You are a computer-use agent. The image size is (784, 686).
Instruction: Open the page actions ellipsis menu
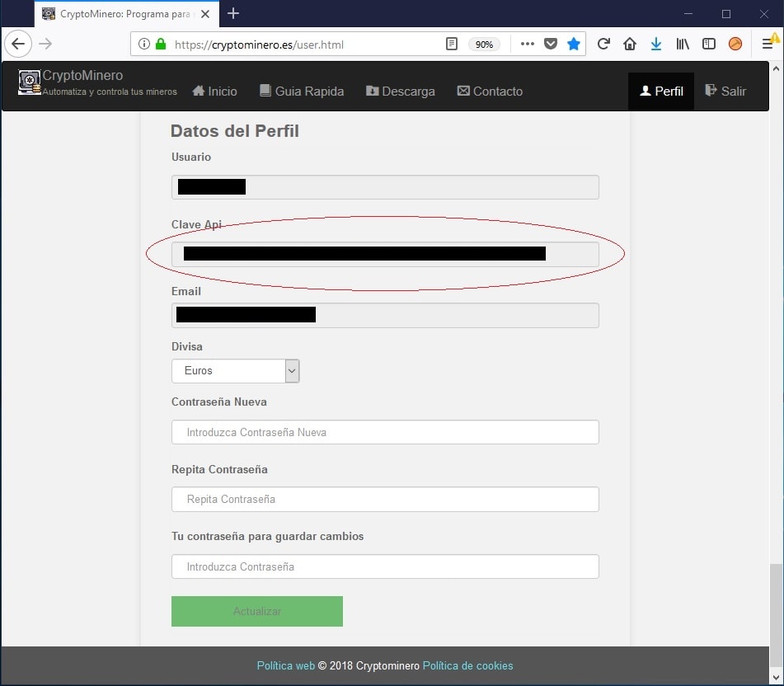(x=527, y=44)
